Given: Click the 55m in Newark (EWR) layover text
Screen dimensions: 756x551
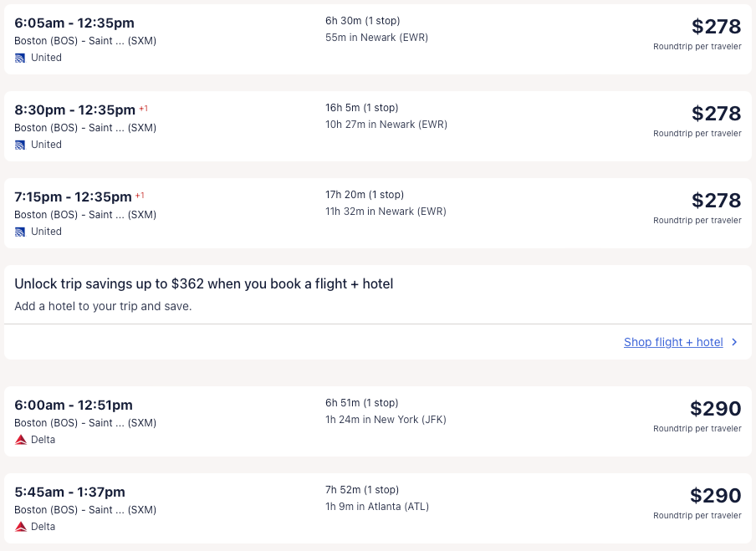Looking at the screenshot, I should pos(376,38).
